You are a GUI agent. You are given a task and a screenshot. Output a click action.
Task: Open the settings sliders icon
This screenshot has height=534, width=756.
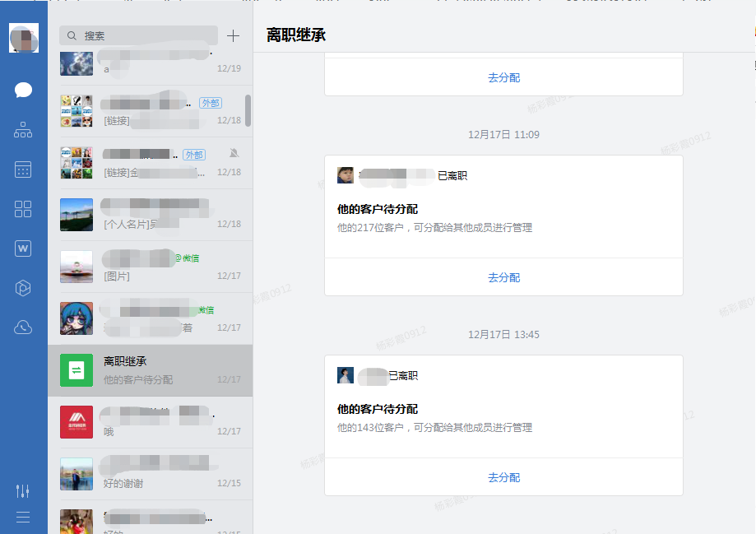click(23, 490)
